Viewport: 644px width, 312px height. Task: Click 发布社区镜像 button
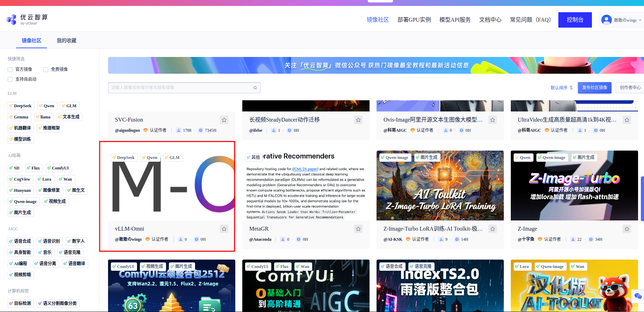[x=595, y=88]
